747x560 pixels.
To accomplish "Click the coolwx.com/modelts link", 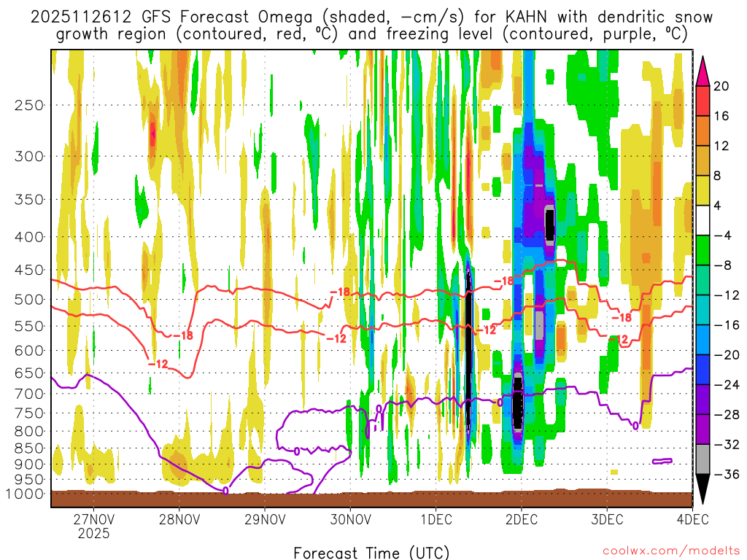I will coord(671,551).
